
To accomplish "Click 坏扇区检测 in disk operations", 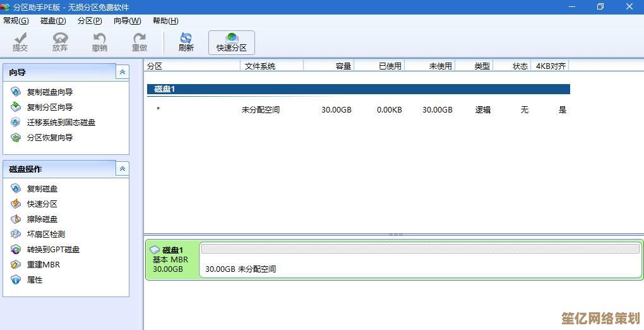I will coord(45,235).
